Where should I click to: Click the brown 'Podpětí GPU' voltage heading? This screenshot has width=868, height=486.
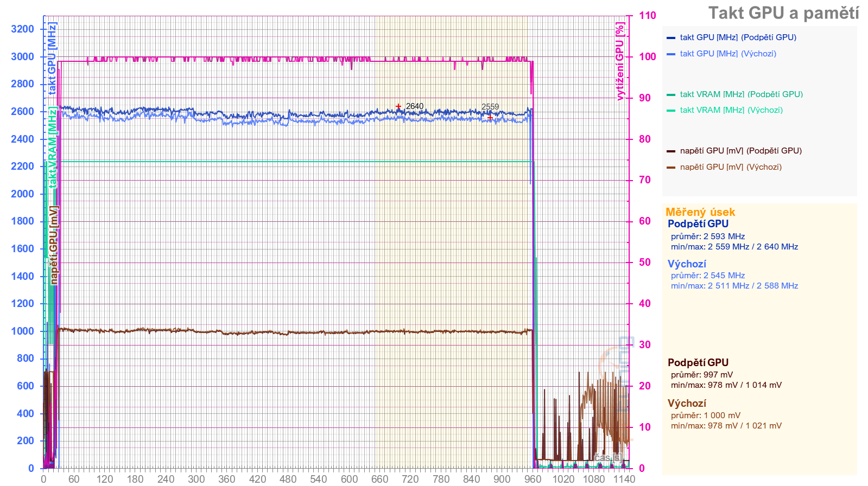[698, 362]
